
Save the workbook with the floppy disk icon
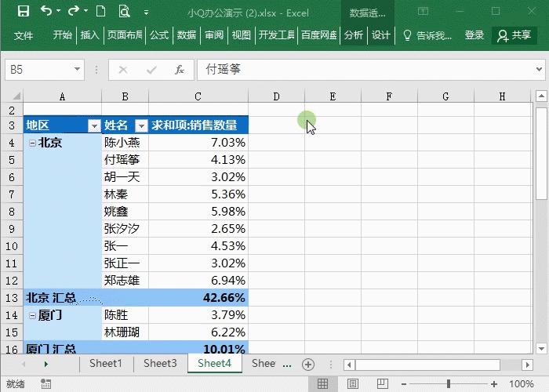(24, 12)
